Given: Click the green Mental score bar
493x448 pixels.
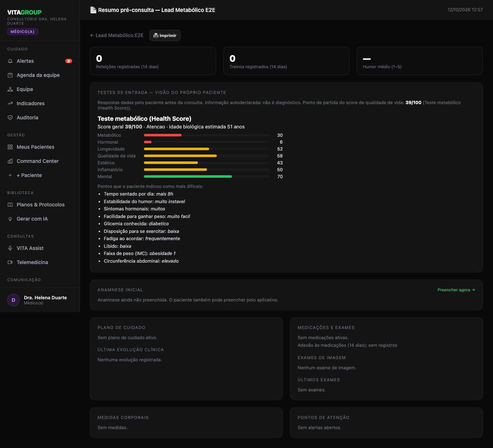Looking at the screenshot, I should [x=207, y=177].
